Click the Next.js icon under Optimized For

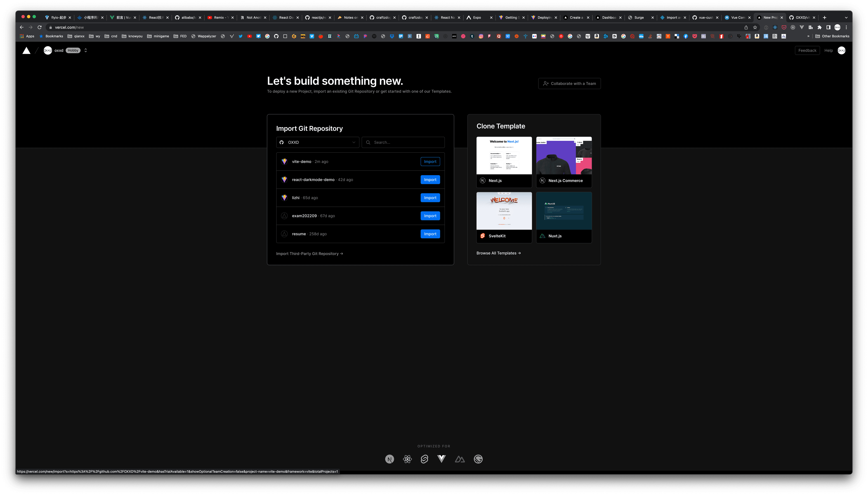pos(389,459)
